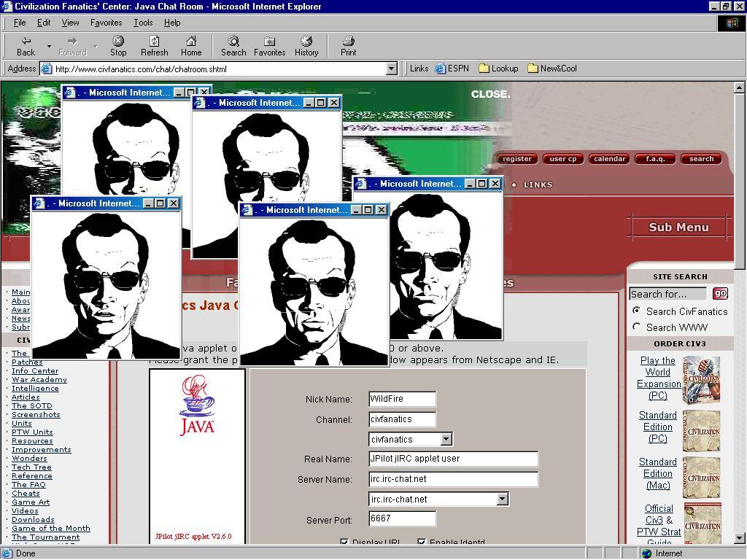
Task: Open the Standard Edition (Mac) link
Action: (x=658, y=473)
